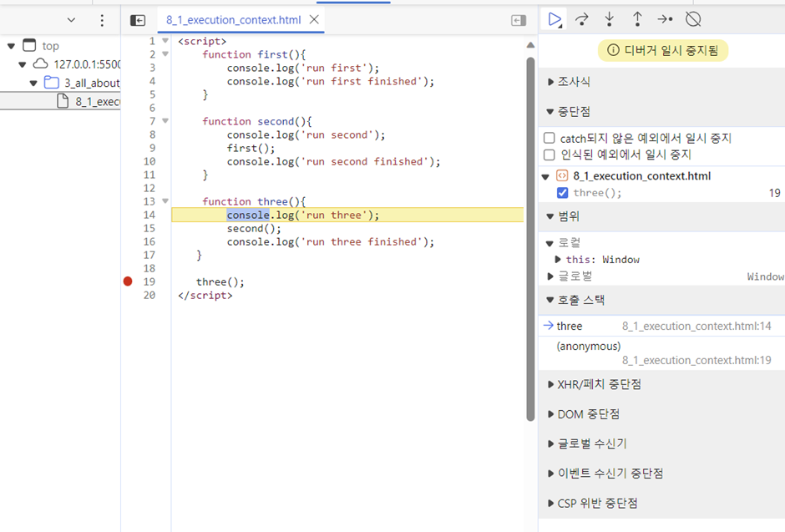Fold the script block at line 1
Screen dimensions: 785x532
tap(165, 41)
